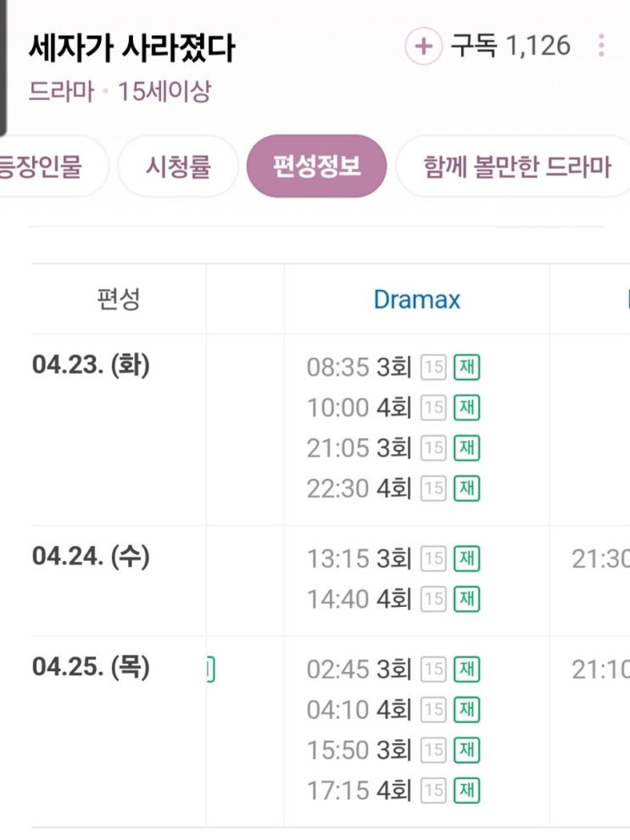Click the 15 rating icon for 02:45 3회

coord(433,670)
